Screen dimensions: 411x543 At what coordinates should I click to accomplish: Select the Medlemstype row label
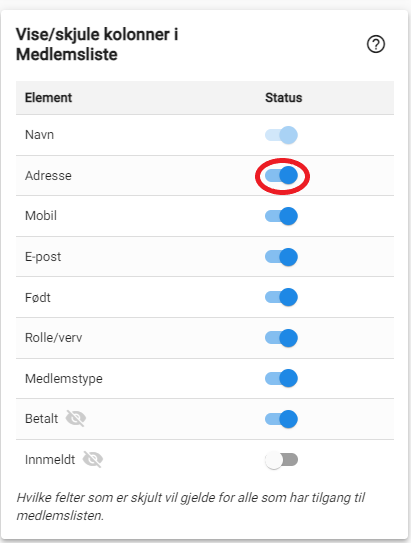[x=64, y=379]
